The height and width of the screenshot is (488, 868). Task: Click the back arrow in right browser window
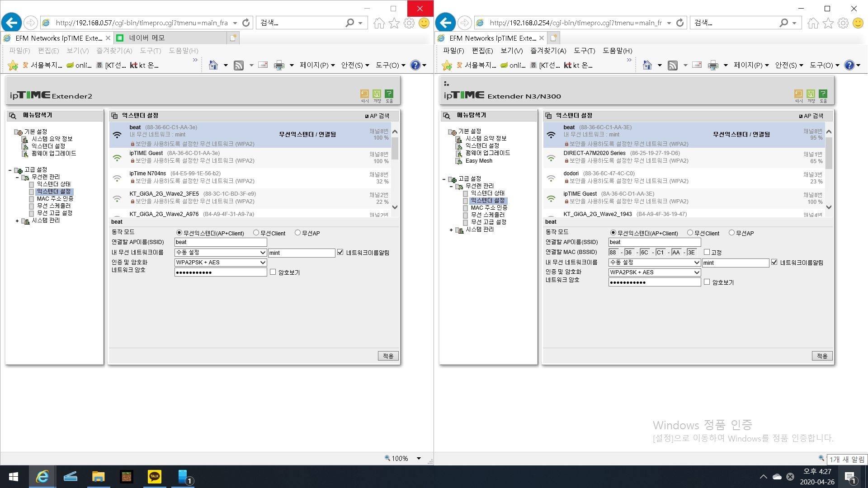(445, 23)
